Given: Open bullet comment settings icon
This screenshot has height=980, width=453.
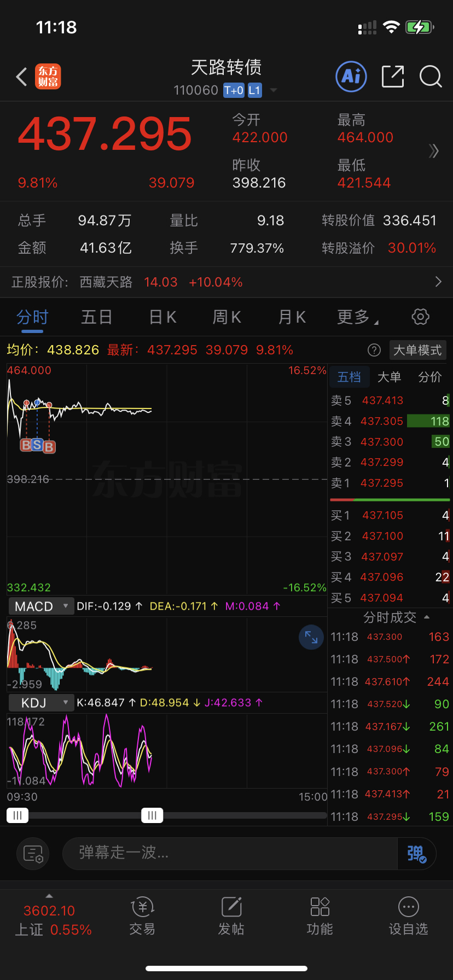Looking at the screenshot, I should 33,854.
